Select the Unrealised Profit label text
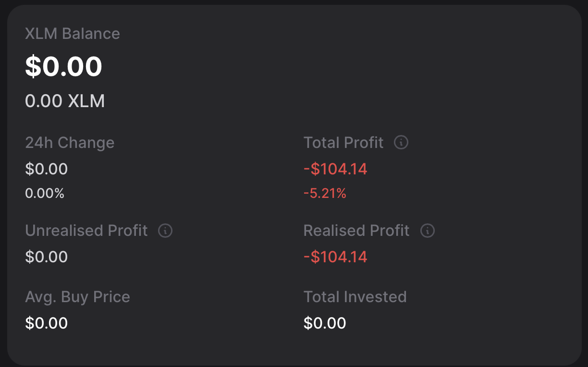Viewport: 588px width, 367px height. pyautogui.click(x=86, y=231)
